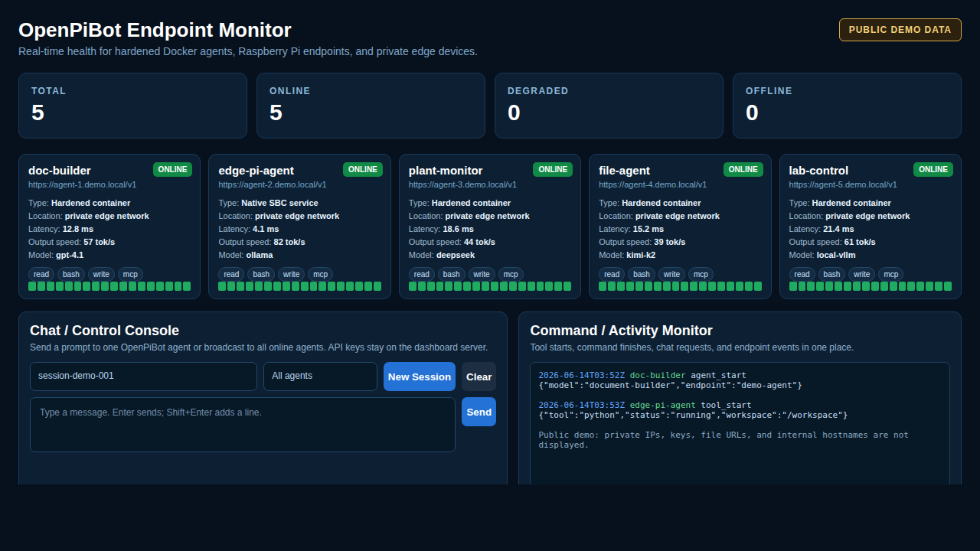
Task: Click doc-builder's mcp capability tag
Action: click(x=130, y=274)
